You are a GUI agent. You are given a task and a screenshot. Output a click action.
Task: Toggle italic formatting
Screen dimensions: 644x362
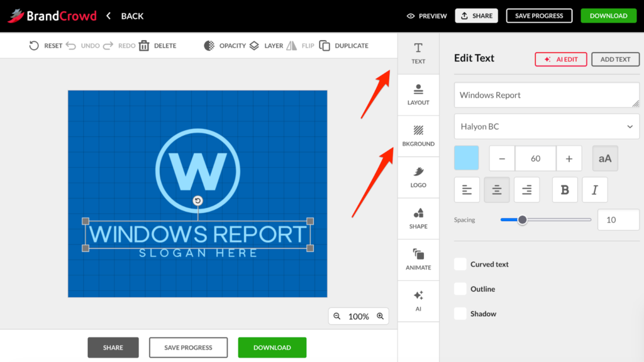click(x=595, y=190)
